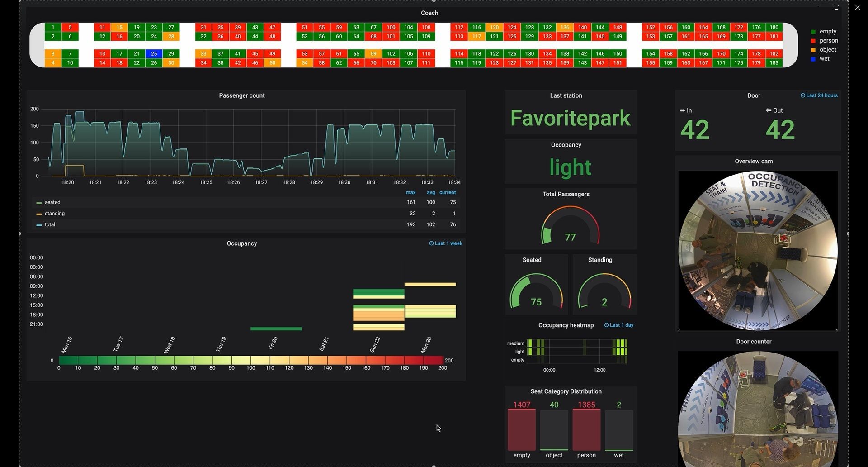Click the 42 value under Door Out

coord(780,130)
